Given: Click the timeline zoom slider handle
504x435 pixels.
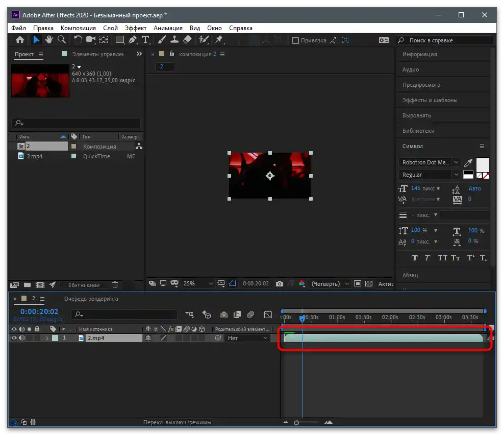Looking at the screenshot, I should (296, 423).
